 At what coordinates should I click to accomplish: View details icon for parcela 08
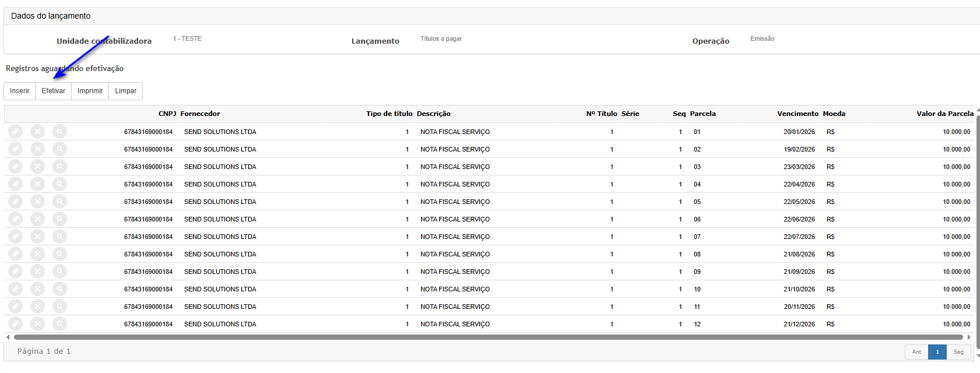[x=59, y=254]
